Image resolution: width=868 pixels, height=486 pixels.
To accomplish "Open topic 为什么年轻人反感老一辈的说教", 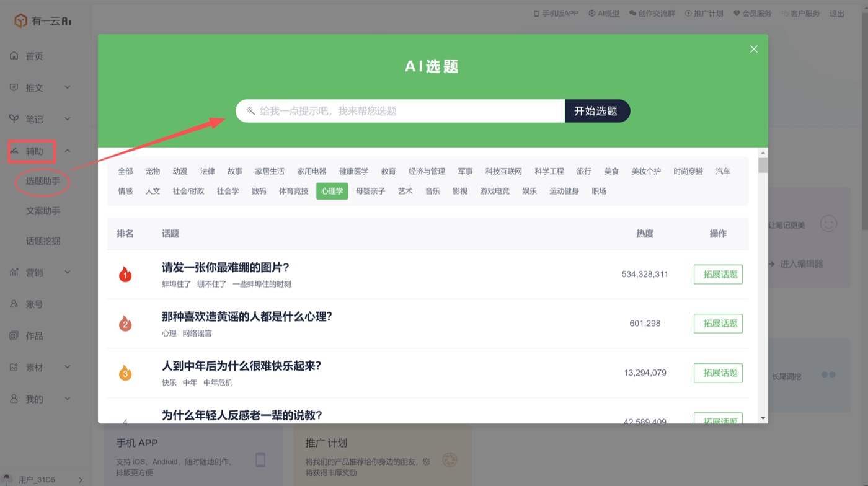I will click(242, 415).
